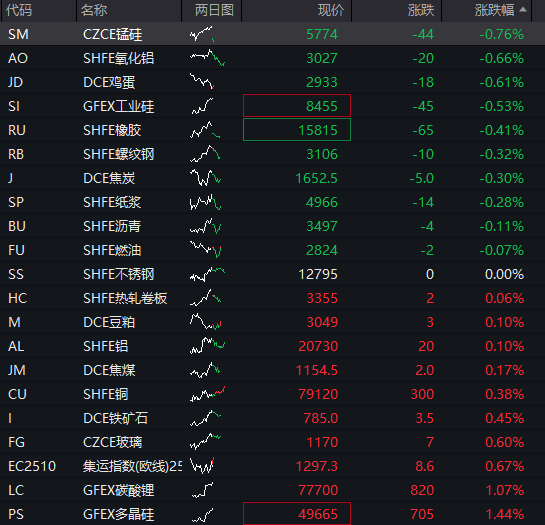The width and height of the screenshot is (545, 525).
Task: Click the SHFE热轧卷板 name
Action: click(125, 298)
